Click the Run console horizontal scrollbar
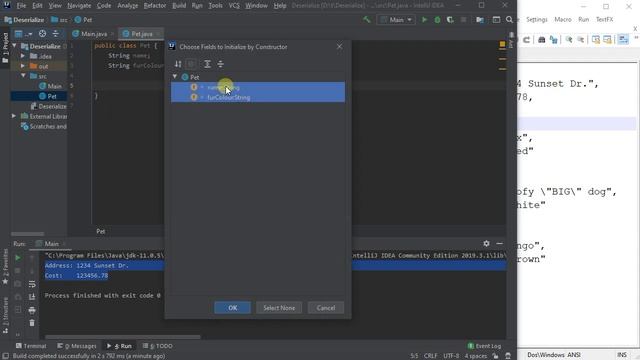 [122, 337]
